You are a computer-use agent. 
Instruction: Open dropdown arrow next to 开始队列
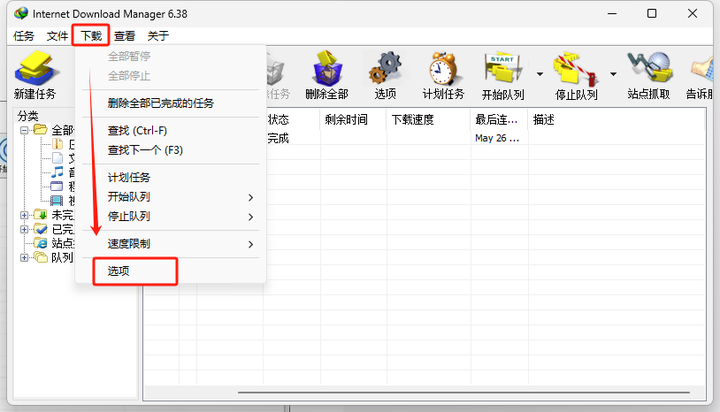click(540, 73)
